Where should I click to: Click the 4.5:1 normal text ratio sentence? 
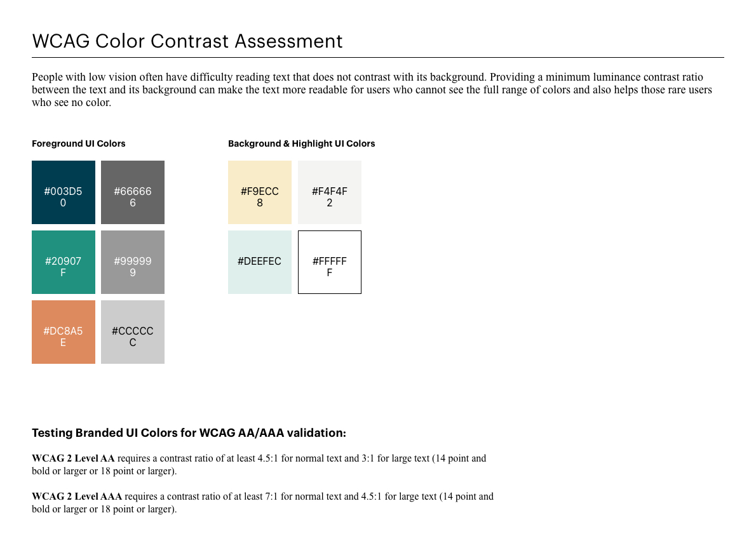[259, 465]
